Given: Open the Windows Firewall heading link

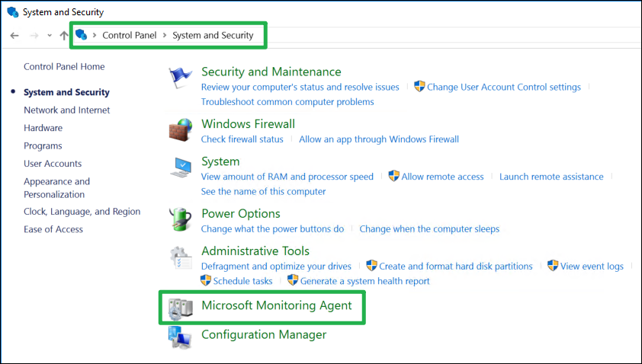Looking at the screenshot, I should (248, 124).
